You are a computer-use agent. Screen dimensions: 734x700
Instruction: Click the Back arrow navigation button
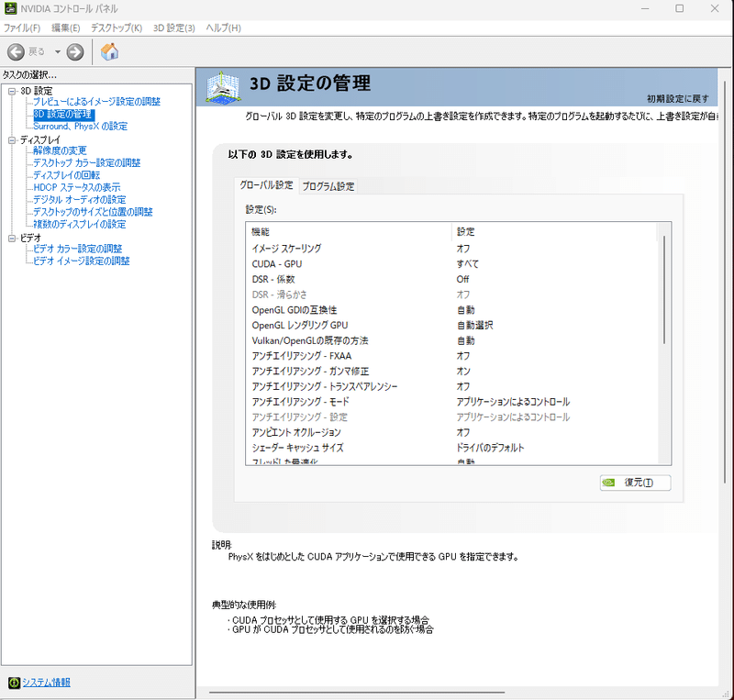[16, 51]
